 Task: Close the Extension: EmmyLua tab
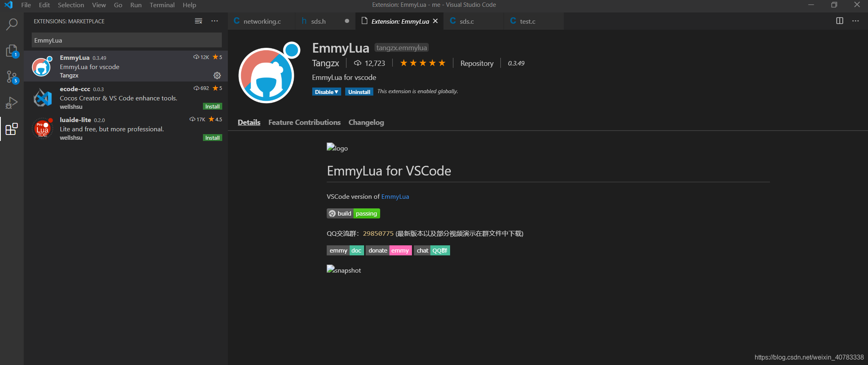[x=435, y=21]
